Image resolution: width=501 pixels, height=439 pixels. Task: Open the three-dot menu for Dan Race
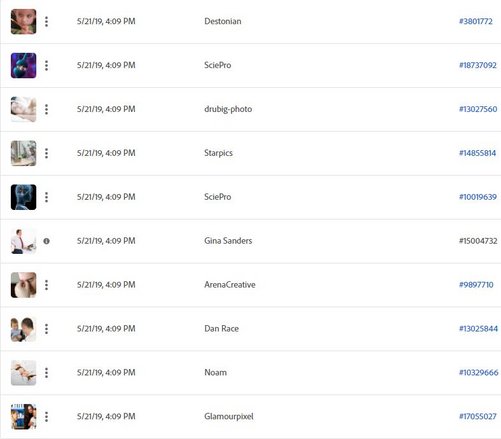coord(46,329)
